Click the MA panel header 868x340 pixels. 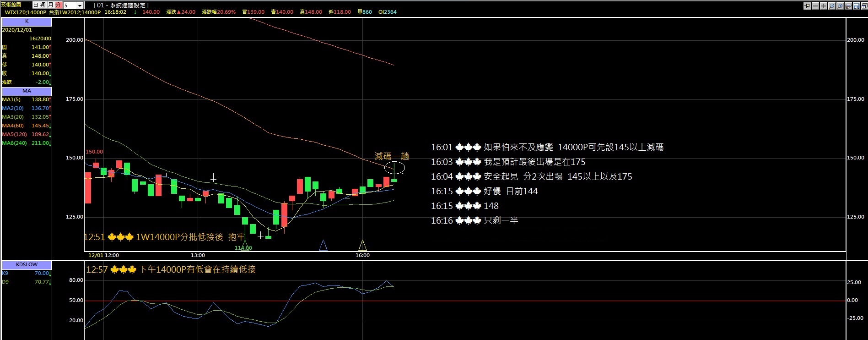[x=27, y=91]
